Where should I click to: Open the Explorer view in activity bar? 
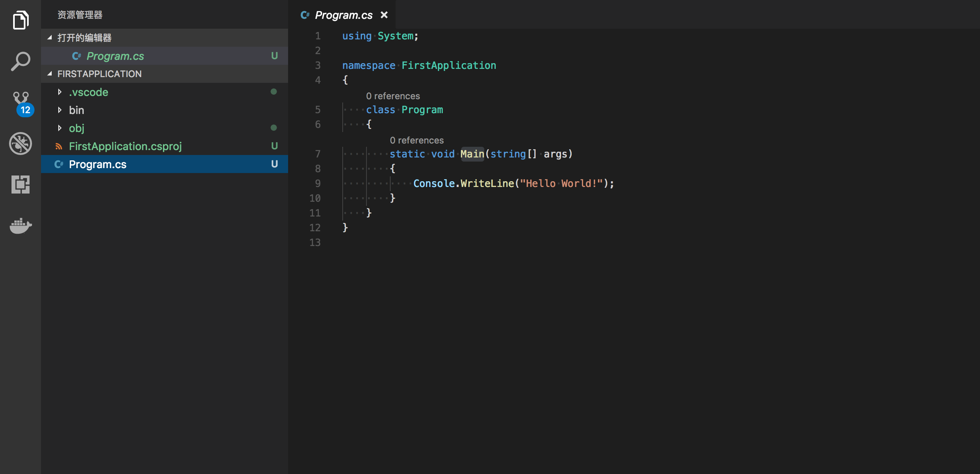21,20
